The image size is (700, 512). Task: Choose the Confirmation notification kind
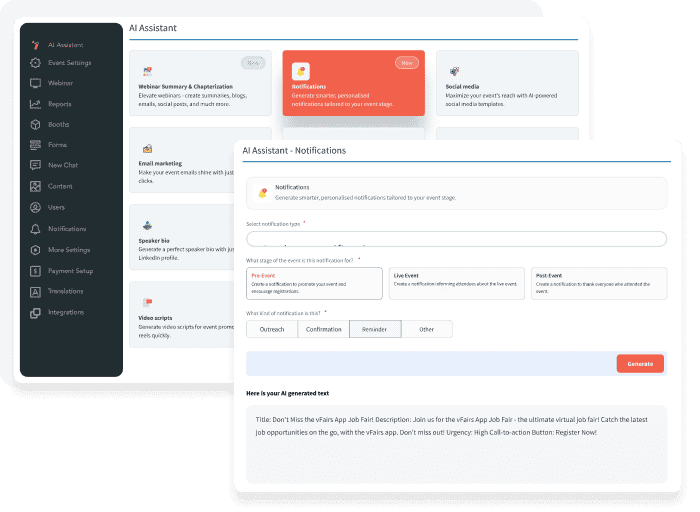tap(323, 329)
